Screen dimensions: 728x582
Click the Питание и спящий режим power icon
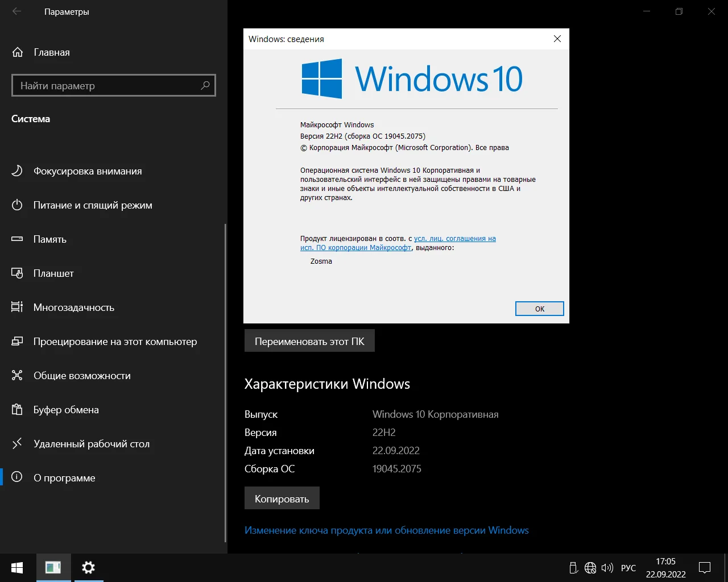17,205
